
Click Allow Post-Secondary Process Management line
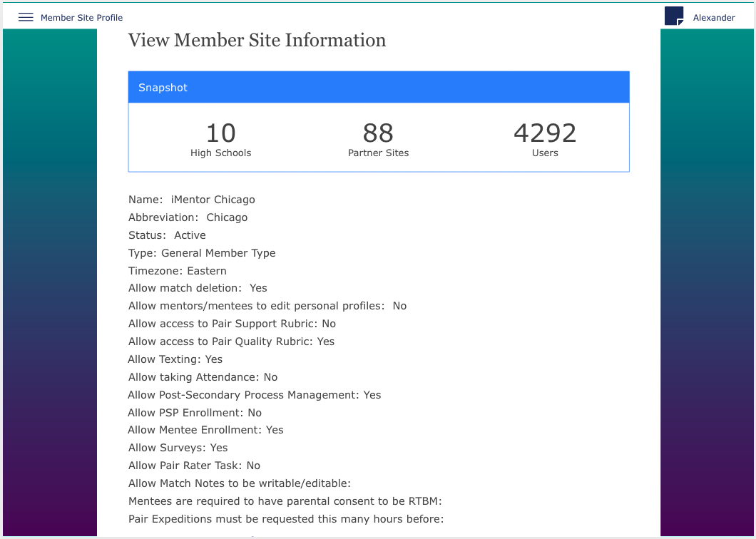point(254,395)
